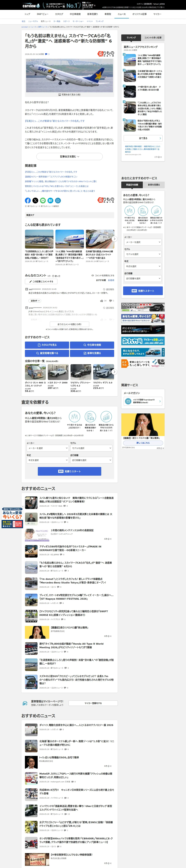This screenshot has width=186, height=868.
Task: Report the paa******** comment as a violation
Action: coord(108,308)
